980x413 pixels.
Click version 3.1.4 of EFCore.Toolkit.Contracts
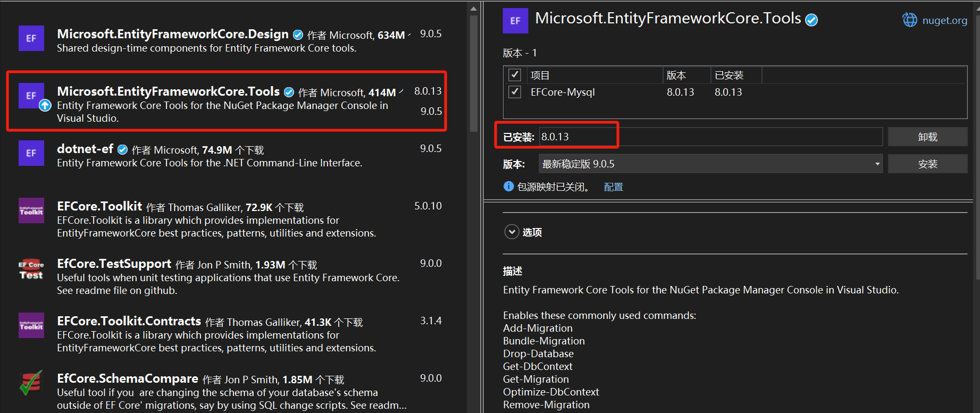click(431, 321)
